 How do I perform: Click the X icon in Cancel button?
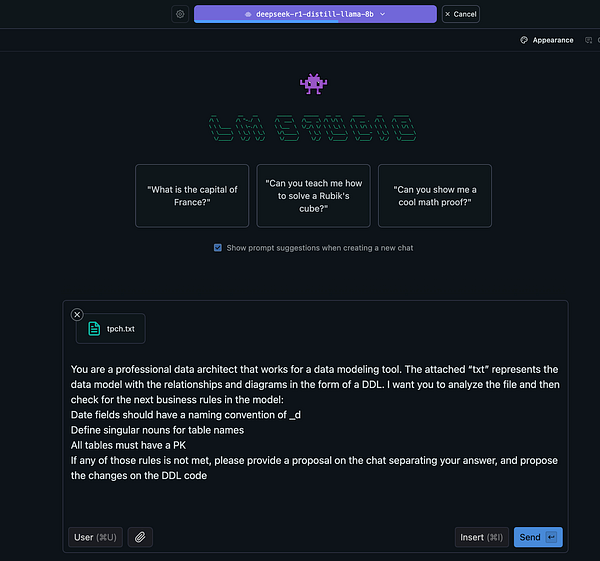tap(448, 14)
